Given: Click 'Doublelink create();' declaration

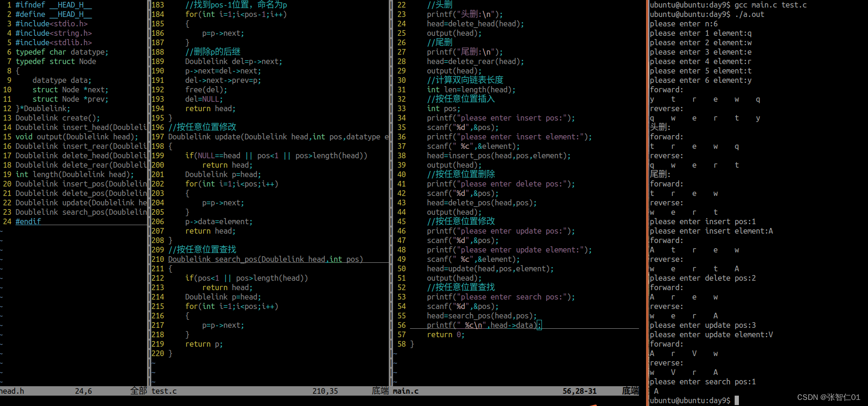Looking at the screenshot, I should click(57, 118).
